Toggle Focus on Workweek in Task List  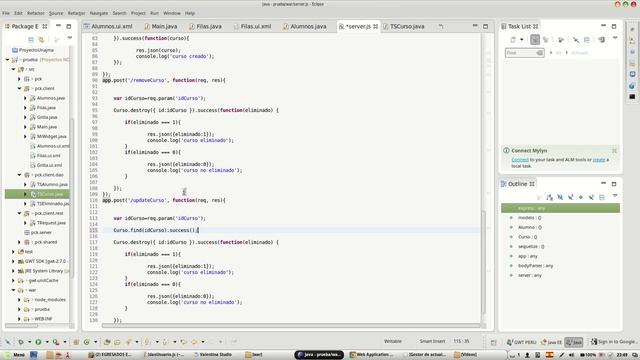(546, 40)
